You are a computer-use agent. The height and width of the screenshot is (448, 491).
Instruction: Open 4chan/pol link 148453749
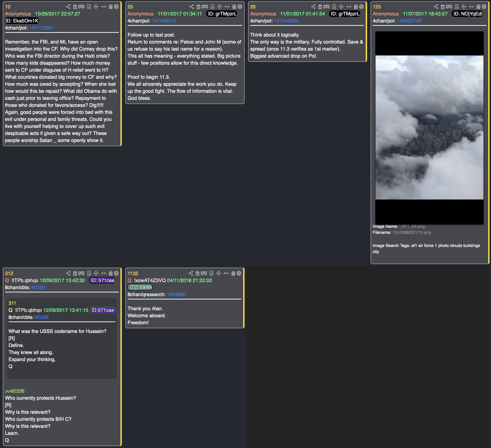[x=409, y=21]
